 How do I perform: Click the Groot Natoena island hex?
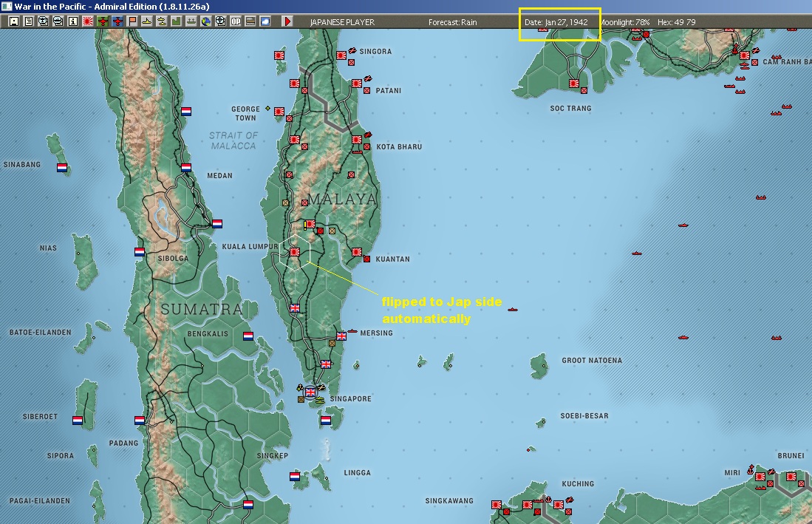point(539,366)
